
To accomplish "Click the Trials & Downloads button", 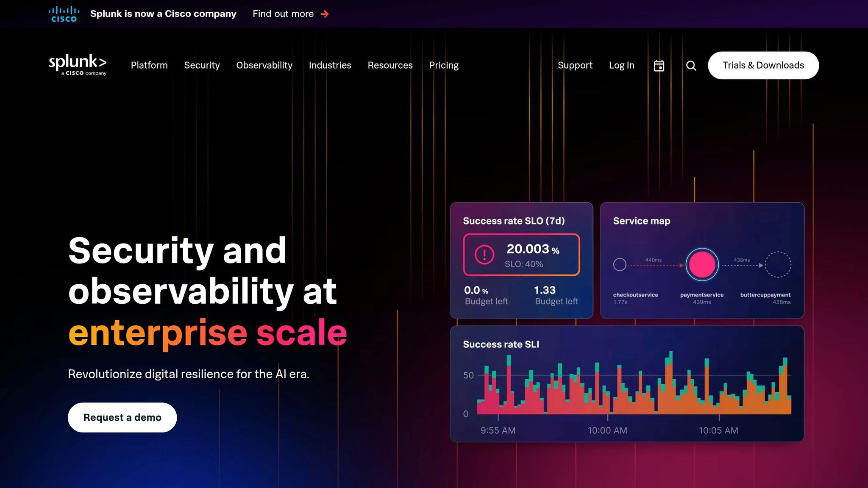I will [763, 65].
